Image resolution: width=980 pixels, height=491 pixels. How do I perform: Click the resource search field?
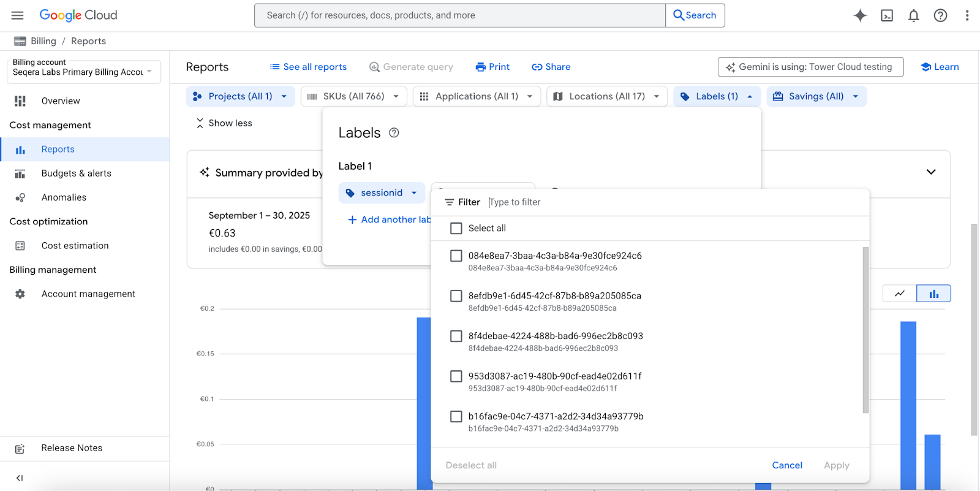(460, 15)
